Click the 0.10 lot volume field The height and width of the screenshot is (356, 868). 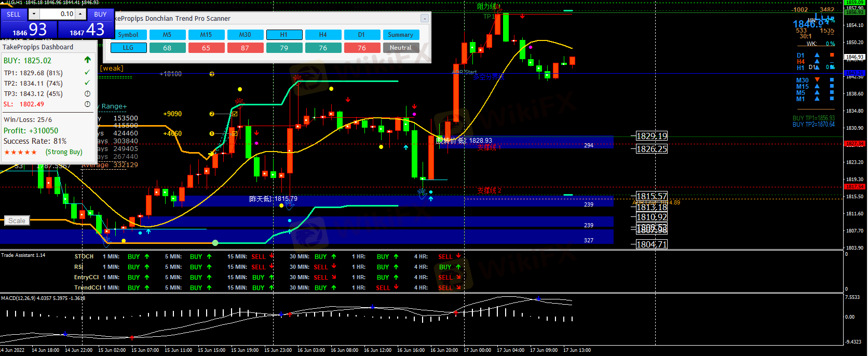58,14
